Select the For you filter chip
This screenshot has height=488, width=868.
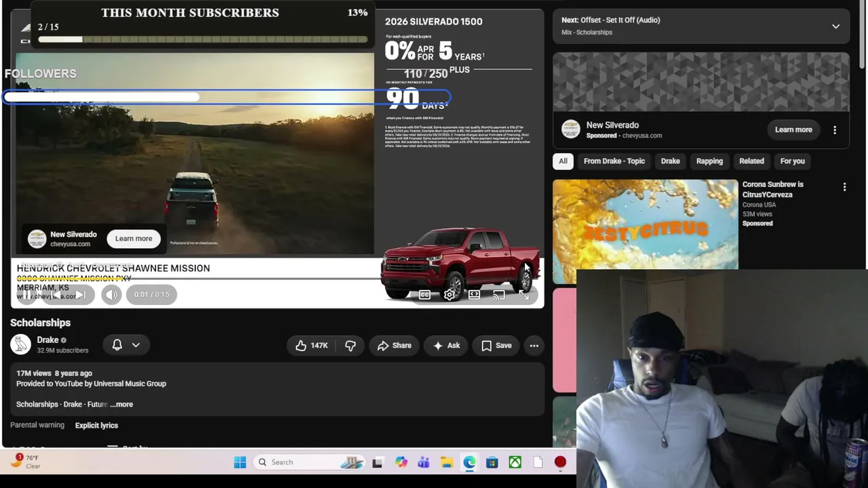[792, 161]
